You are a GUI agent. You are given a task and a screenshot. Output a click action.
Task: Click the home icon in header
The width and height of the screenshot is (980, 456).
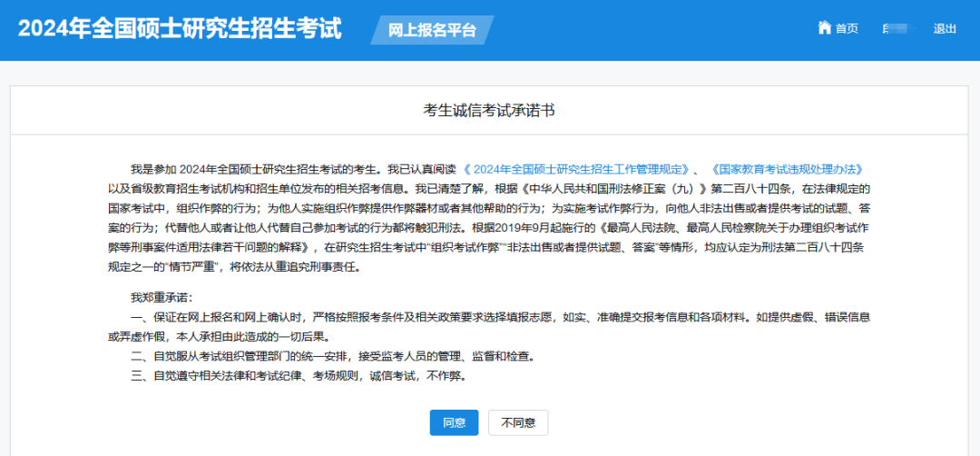(824, 28)
